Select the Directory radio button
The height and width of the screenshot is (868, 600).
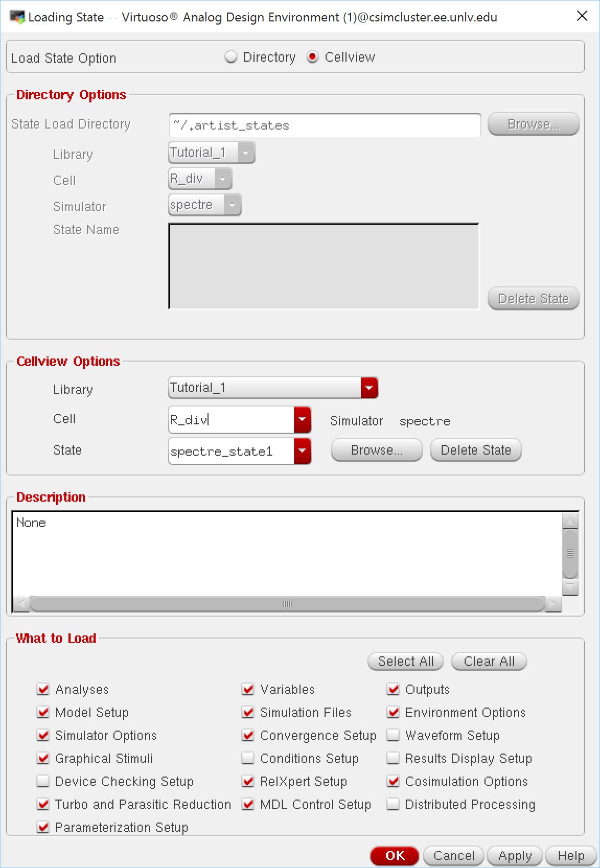coord(231,57)
